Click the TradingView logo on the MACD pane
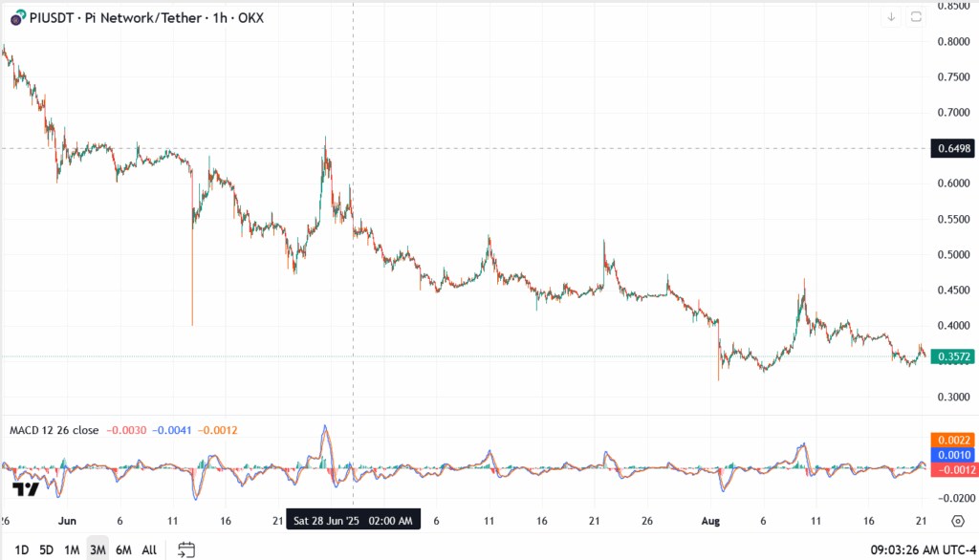The image size is (979, 560). (26, 489)
